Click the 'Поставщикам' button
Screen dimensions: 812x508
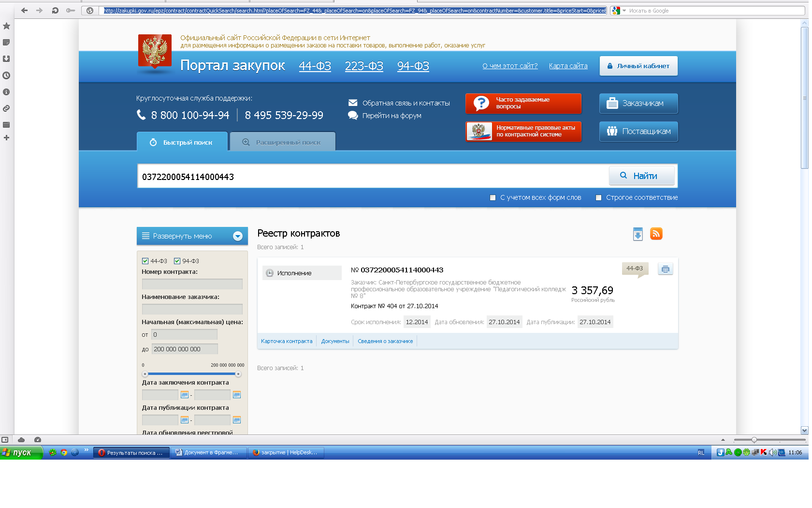pyautogui.click(x=638, y=132)
